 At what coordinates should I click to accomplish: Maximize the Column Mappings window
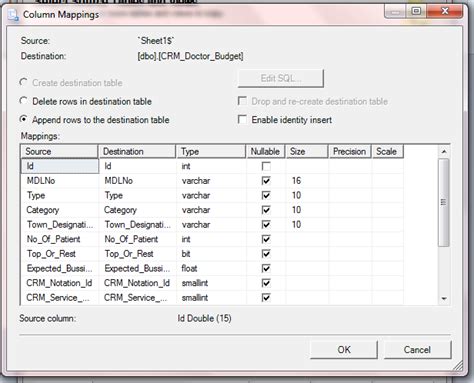416,11
